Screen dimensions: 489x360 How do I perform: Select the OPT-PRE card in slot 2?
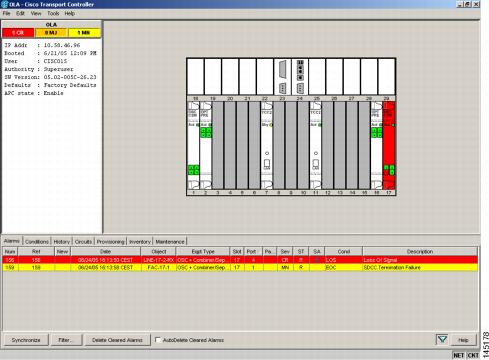coord(206,146)
